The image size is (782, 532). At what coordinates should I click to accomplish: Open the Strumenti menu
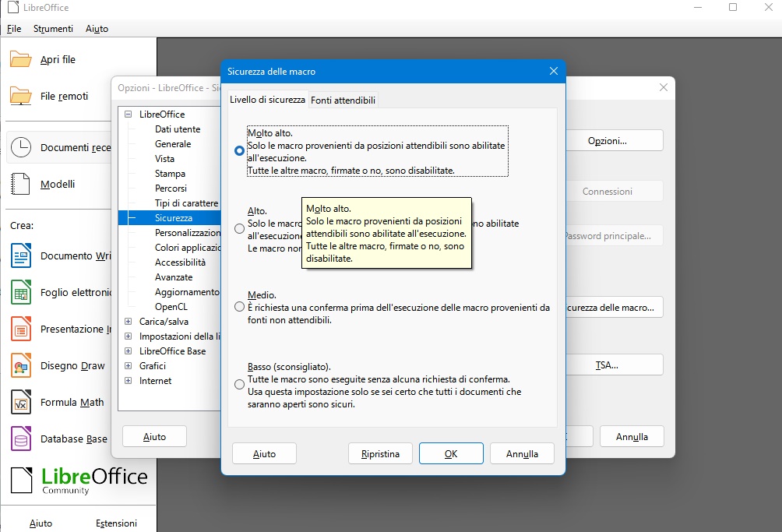[x=54, y=29]
